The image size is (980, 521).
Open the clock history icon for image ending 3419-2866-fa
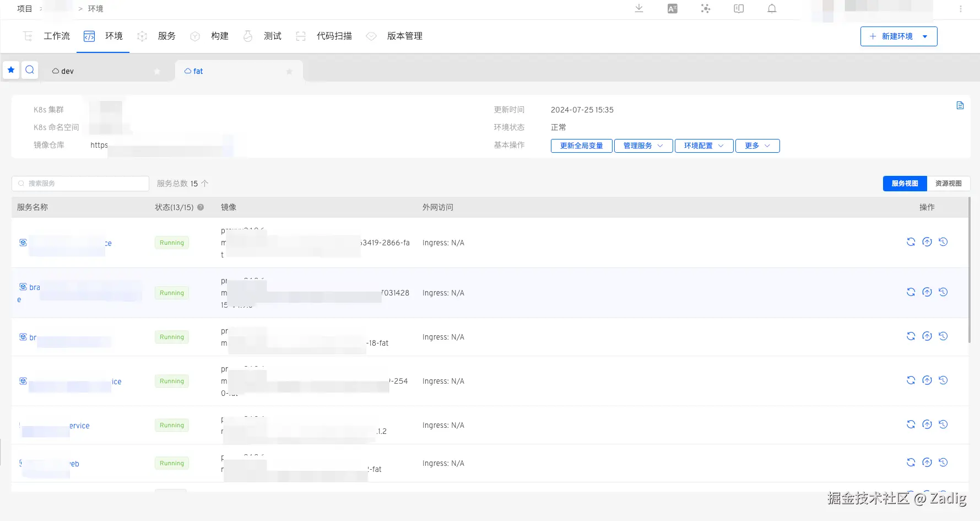click(x=943, y=242)
